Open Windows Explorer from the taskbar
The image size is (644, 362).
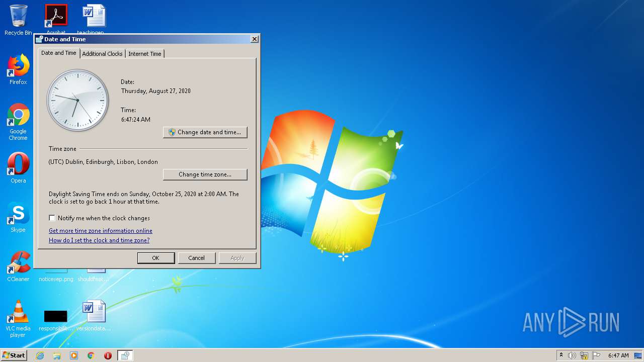[57, 355]
